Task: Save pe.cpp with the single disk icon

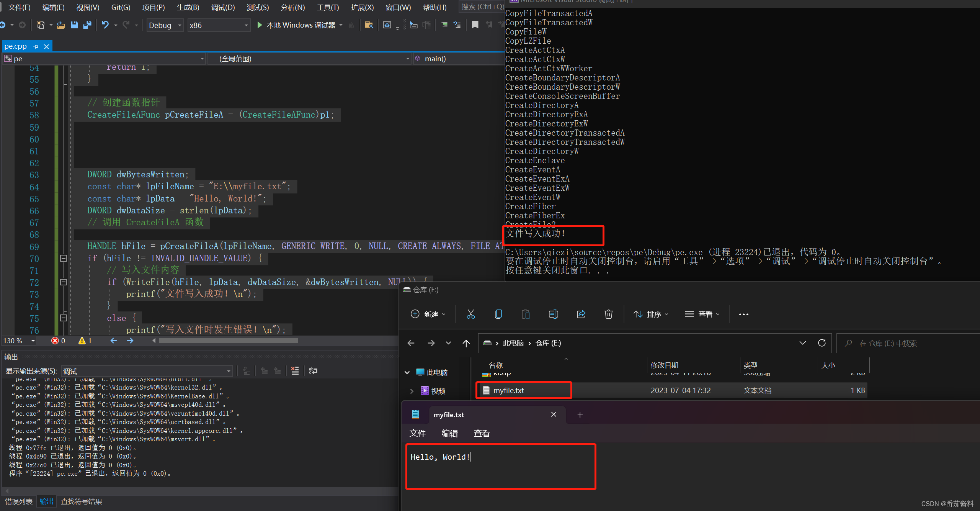Action: pyautogui.click(x=74, y=25)
